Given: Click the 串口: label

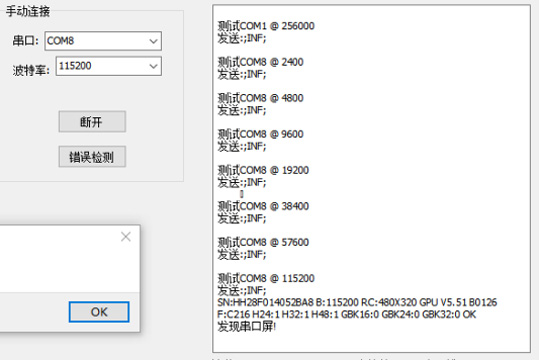Looking at the screenshot, I should [x=25, y=41].
